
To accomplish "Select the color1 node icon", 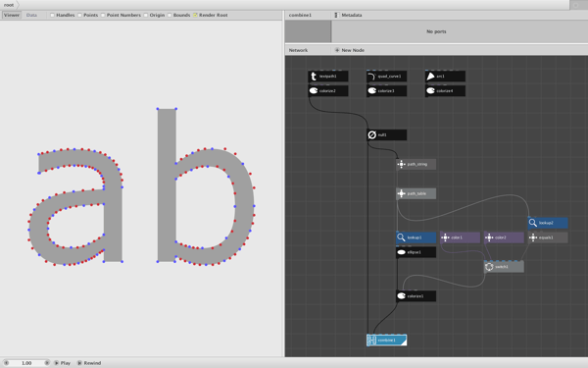I will point(445,237).
